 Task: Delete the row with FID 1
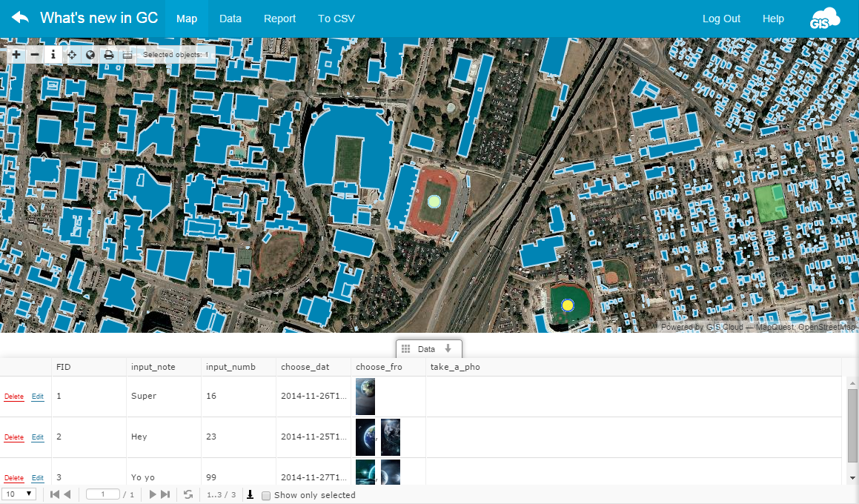[13, 397]
